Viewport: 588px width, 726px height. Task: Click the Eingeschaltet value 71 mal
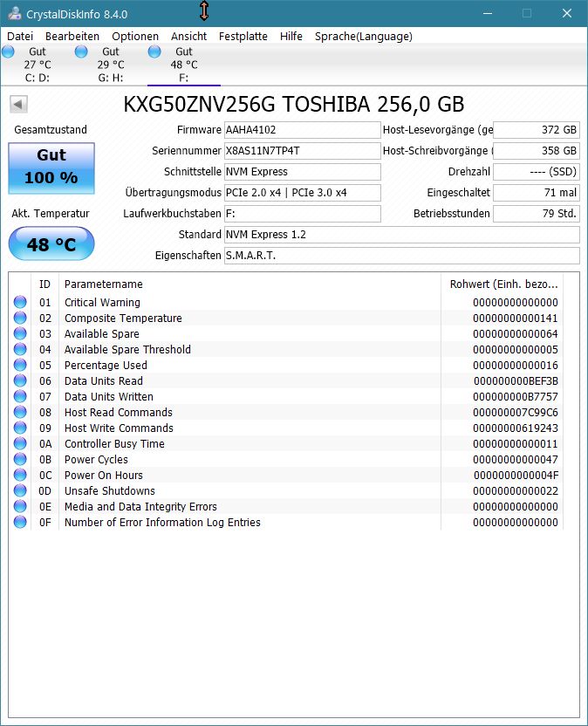(x=537, y=193)
